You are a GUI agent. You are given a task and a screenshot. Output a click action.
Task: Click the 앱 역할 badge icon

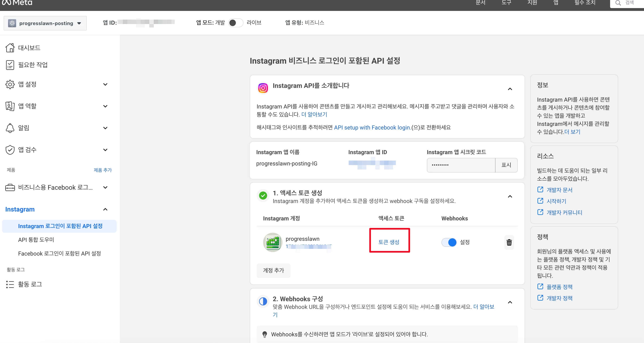click(10, 106)
